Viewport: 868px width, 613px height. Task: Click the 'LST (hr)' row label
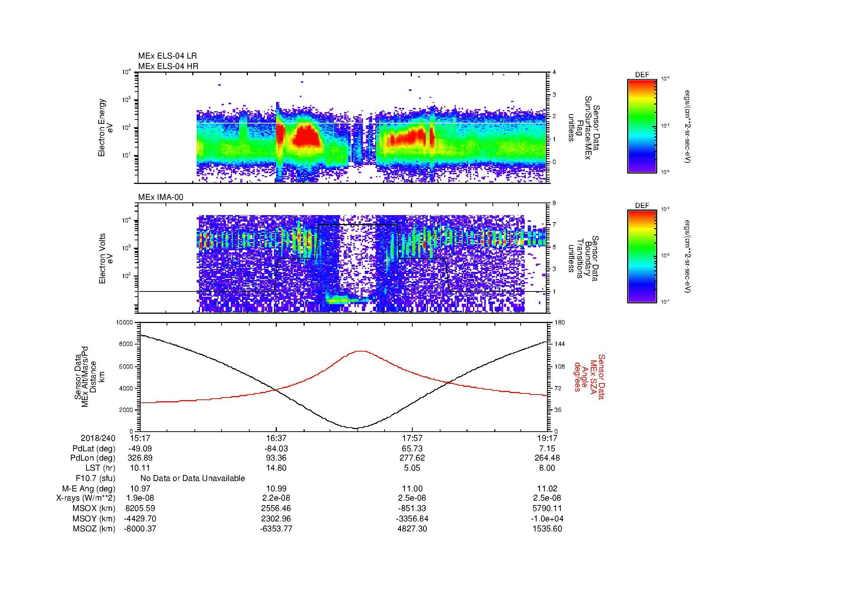coord(100,468)
